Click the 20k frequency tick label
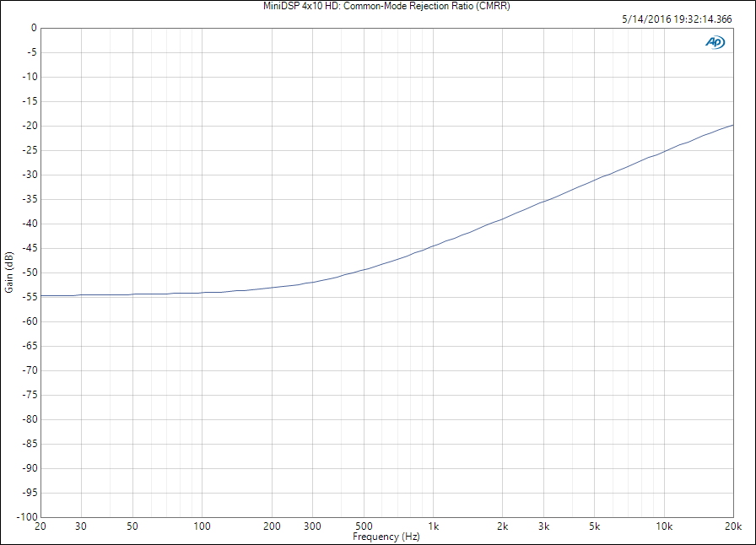756x545 pixels. [733, 526]
